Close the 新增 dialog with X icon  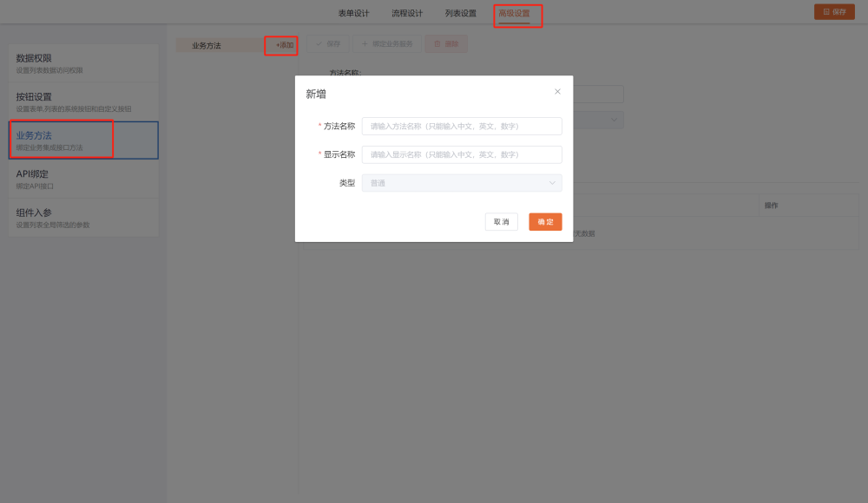[557, 91]
